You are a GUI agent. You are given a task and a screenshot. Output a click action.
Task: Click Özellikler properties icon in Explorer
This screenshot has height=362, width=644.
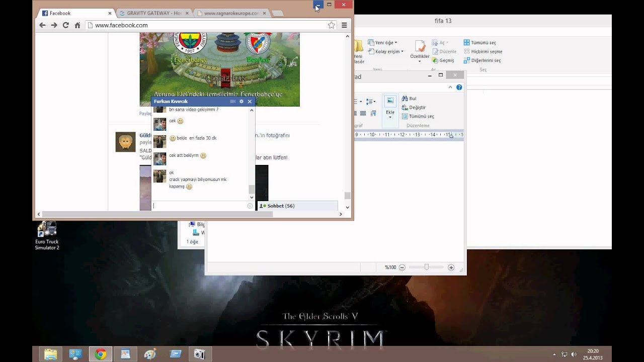[x=420, y=46]
